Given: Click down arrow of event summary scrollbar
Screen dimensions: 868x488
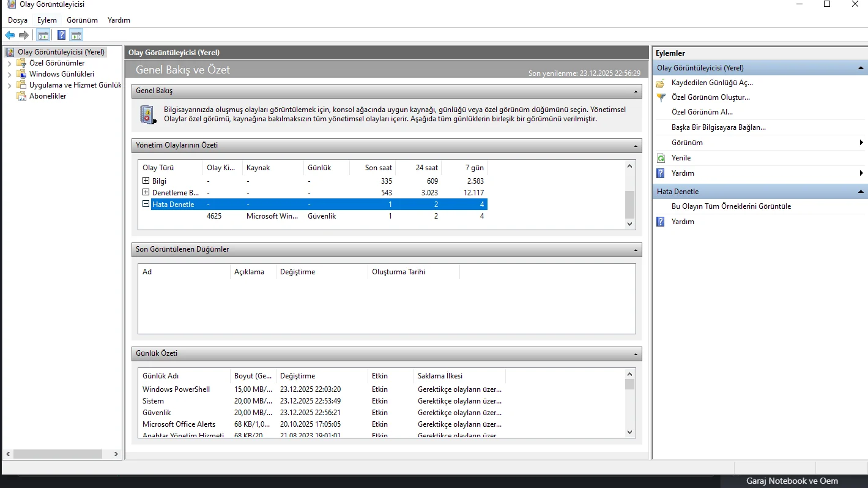Looking at the screenshot, I should pyautogui.click(x=630, y=224).
